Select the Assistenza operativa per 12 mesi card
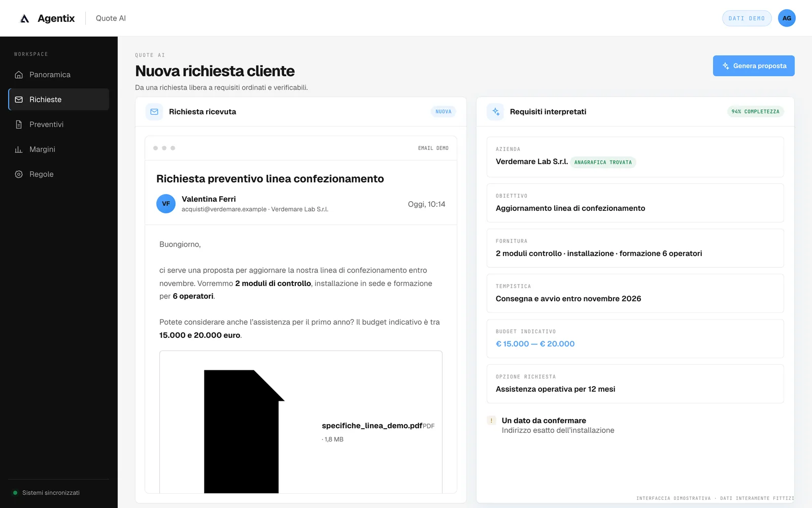This screenshot has height=508, width=812. click(x=635, y=384)
